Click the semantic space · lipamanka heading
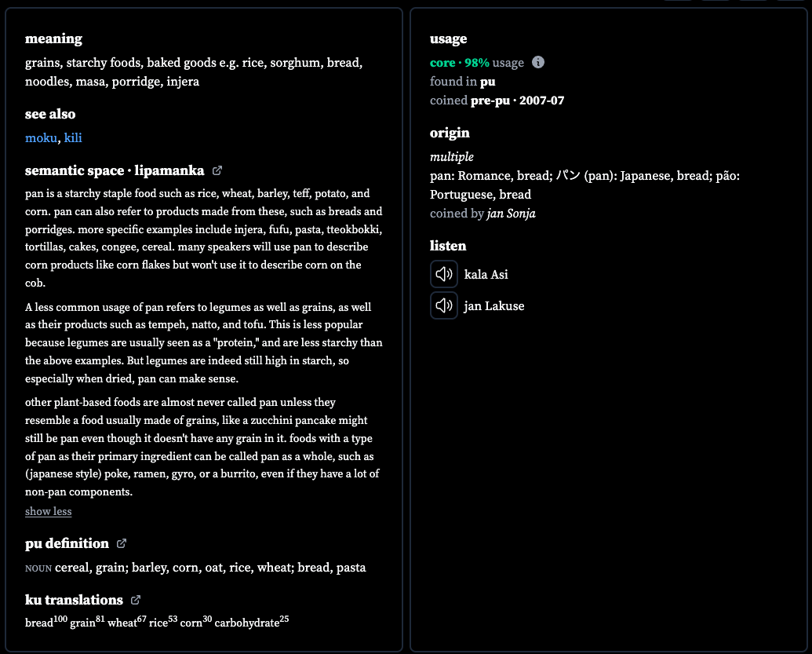This screenshot has width=812, height=654. coord(115,170)
